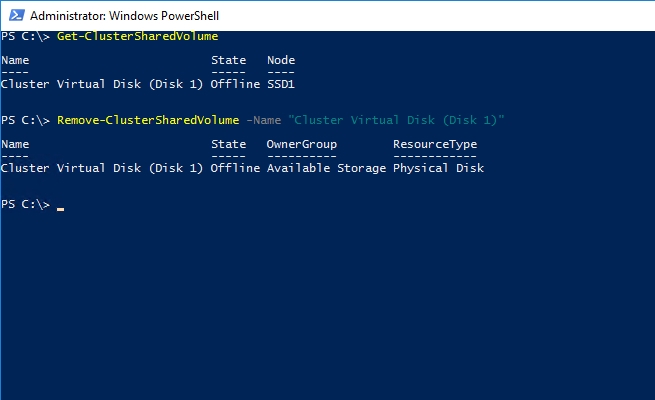
Task: Click the Offline state in the second table
Action: point(235,168)
